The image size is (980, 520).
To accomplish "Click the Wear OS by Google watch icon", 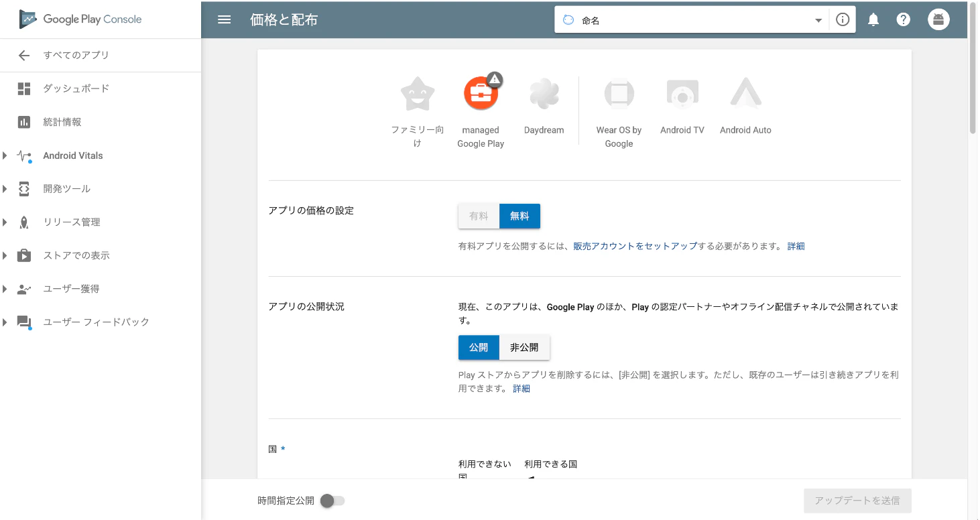I will pos(619,94).
